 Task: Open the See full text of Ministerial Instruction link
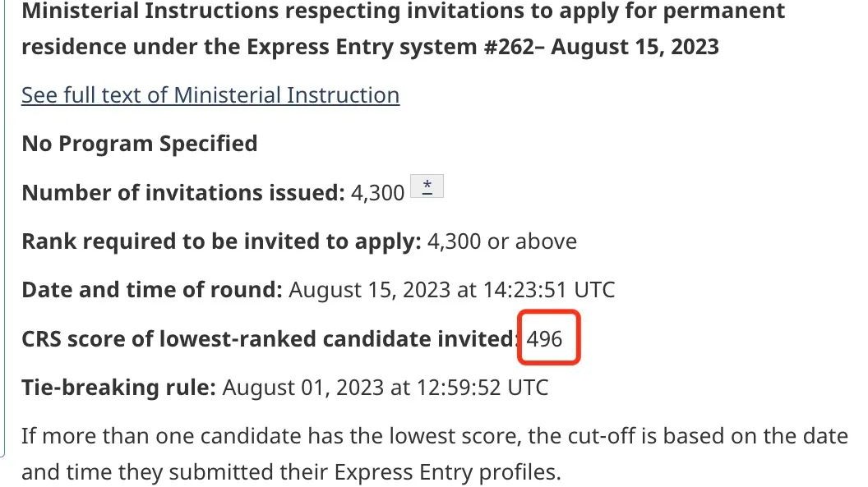click(210, 95)
